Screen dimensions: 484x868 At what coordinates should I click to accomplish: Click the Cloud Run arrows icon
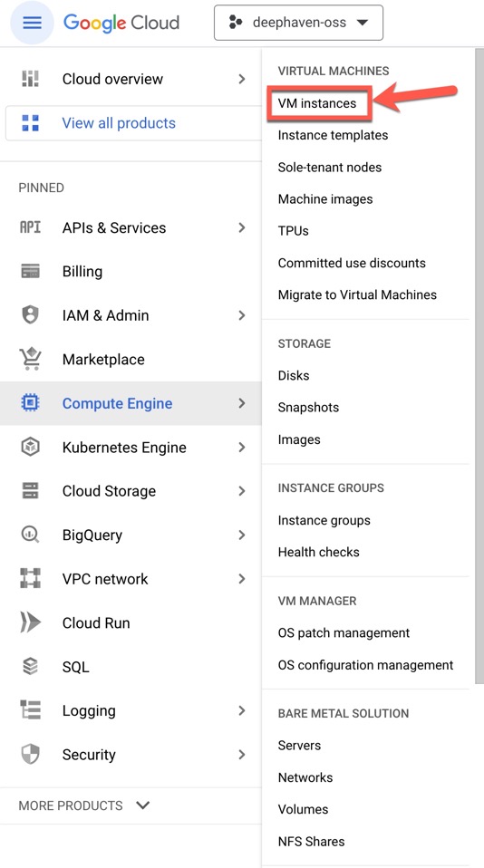(x=31, y=622)
